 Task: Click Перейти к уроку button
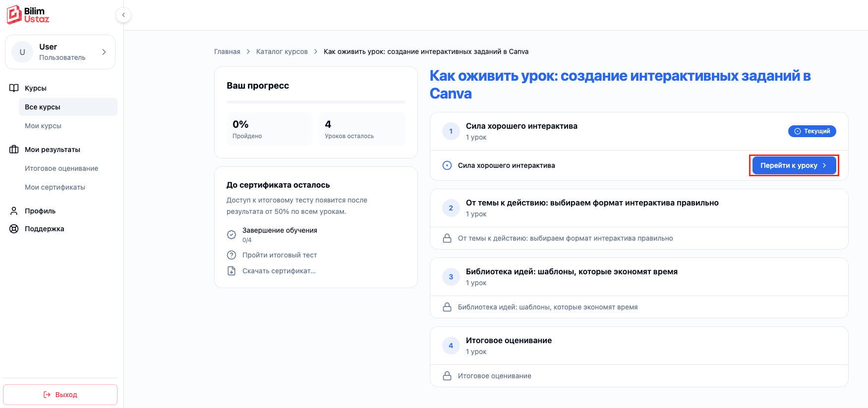tap(794, 165)
